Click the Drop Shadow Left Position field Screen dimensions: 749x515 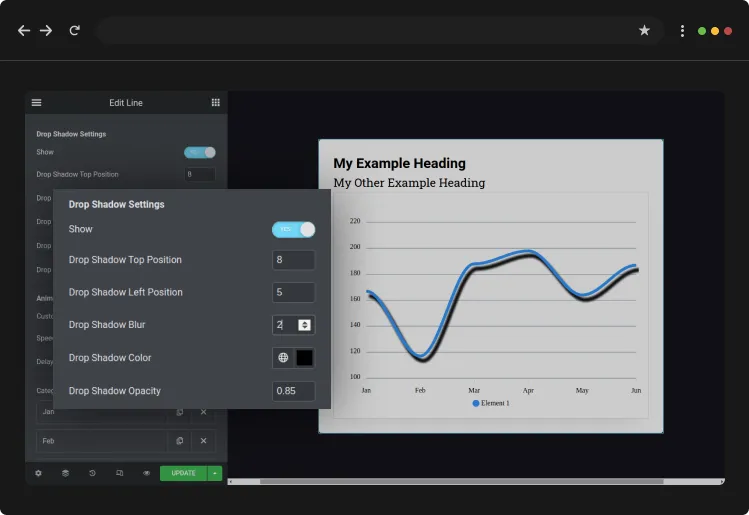coord(293,292)
